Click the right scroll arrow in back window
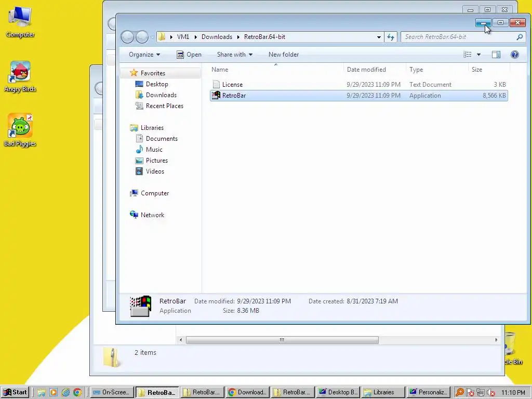 [496, 340]
